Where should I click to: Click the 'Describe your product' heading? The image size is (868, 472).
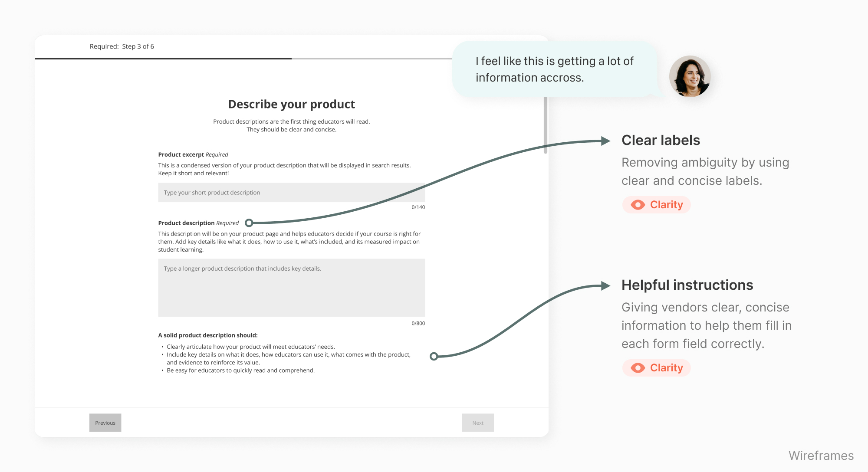point(292,105)
